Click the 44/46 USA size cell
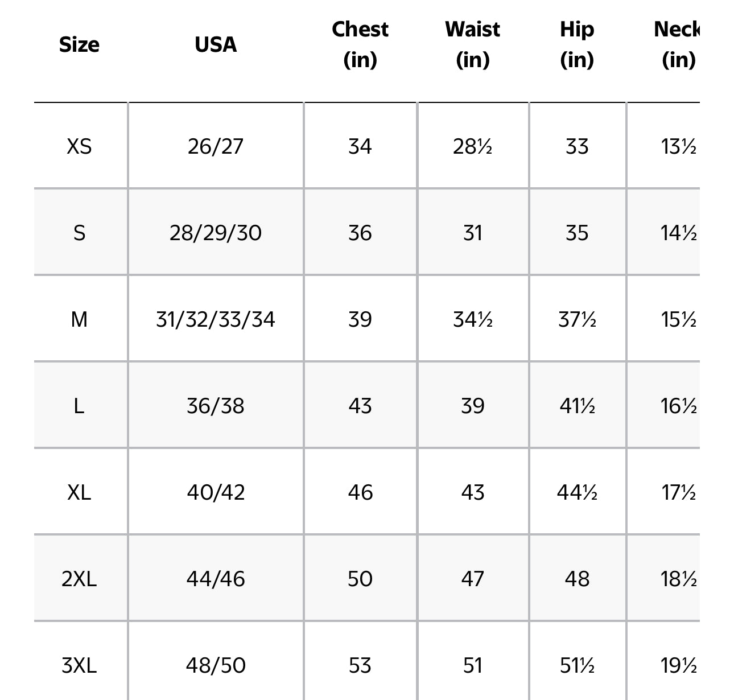The image size is (734, 700). tap(216, 579)
